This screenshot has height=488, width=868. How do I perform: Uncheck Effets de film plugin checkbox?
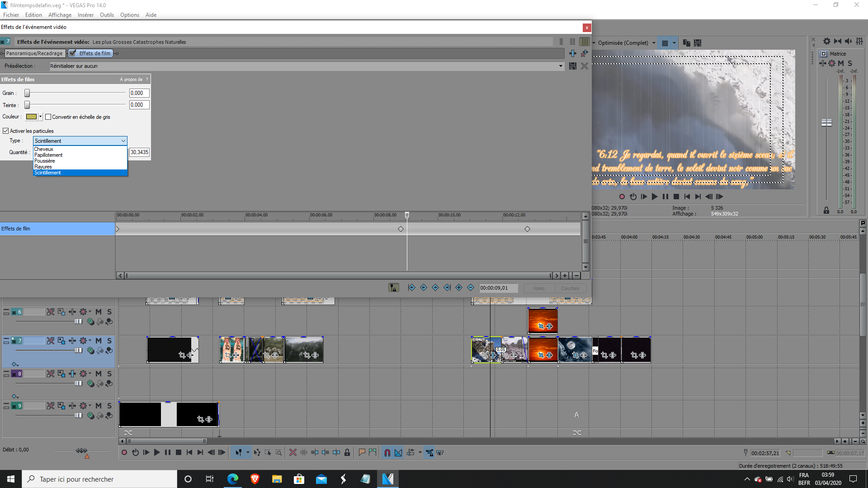(73, 53)
